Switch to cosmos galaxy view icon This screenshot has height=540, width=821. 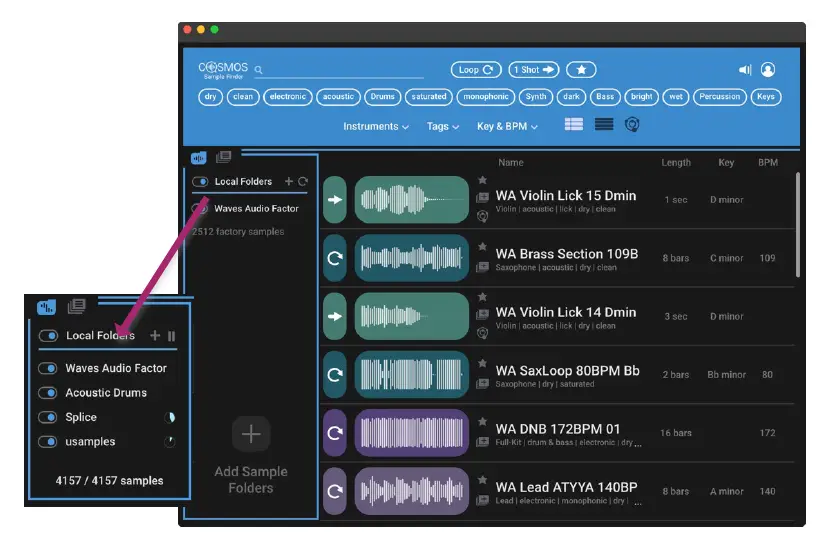pos(632,124)
